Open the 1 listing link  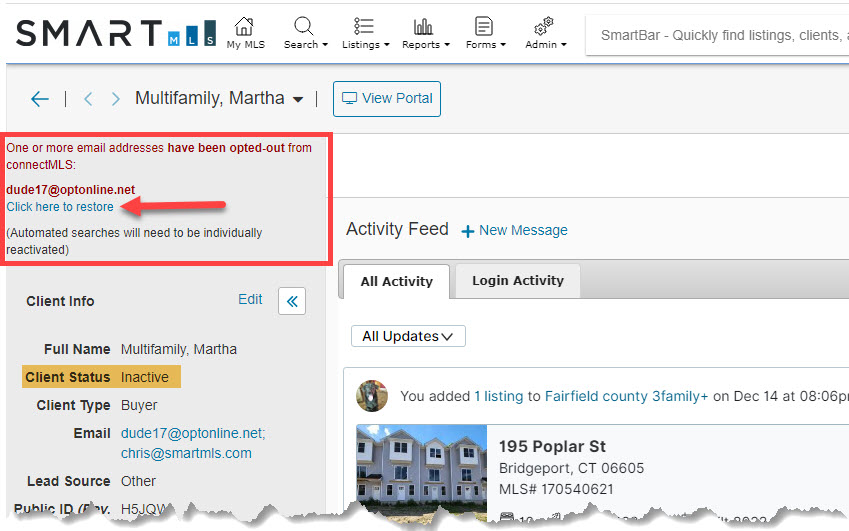(x=499, y=396)
